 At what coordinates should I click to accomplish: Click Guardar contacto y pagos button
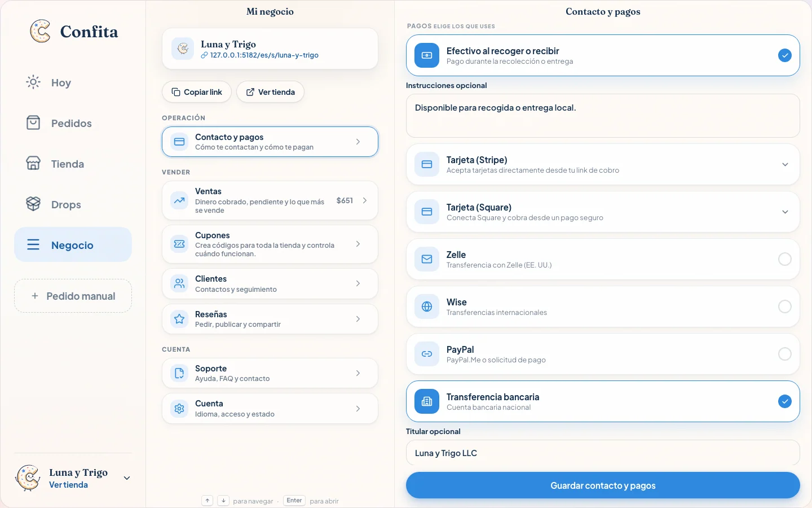point(603,485)
